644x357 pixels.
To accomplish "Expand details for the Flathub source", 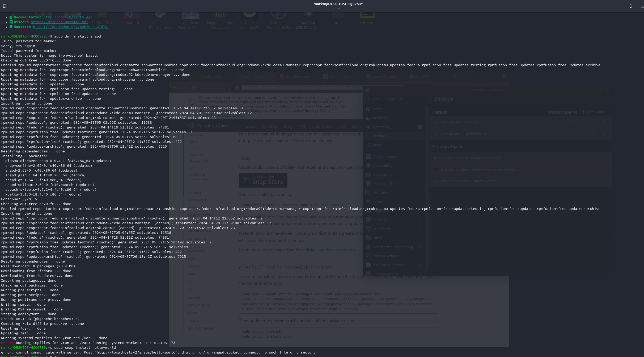I will pyautogui.click(x=604, y=122).
